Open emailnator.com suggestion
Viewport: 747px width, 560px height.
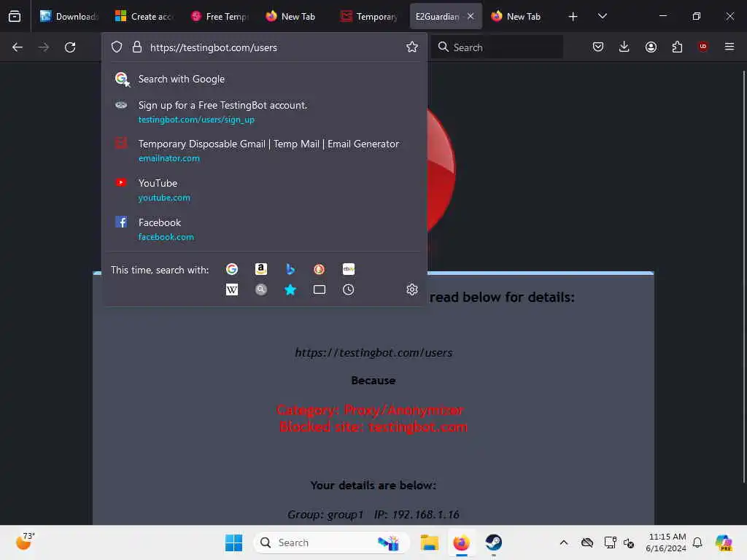[x=264, y=150]
